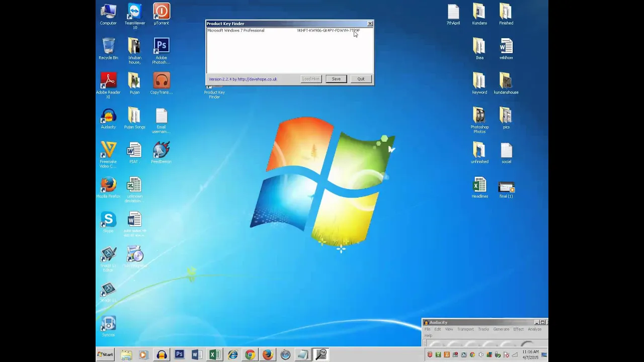Switch to Excel on the taskbar
Image resolution: width=644 pixels, height=362 pixels.
(x=214, y=355)
